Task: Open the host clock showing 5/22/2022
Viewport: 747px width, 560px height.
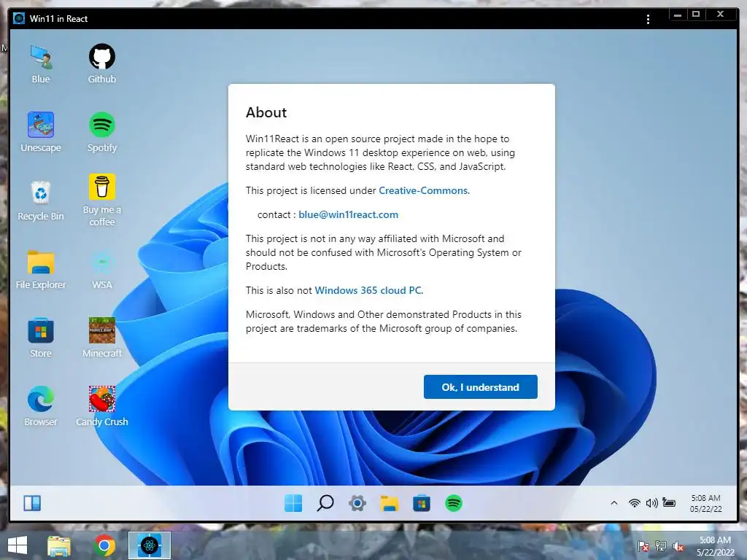Action: (x=715, y=546)
